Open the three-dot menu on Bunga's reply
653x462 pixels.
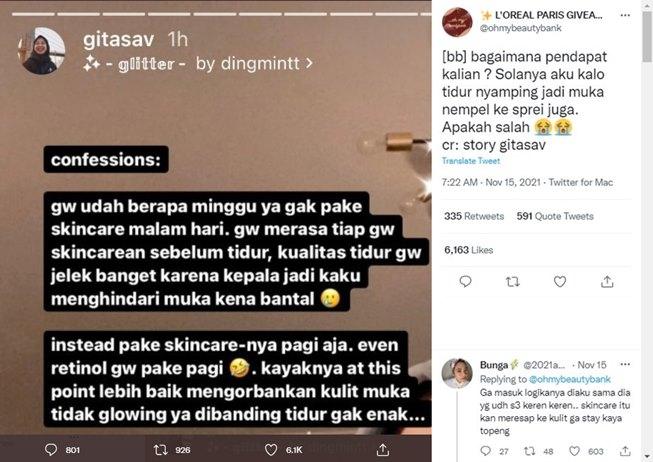click(625, 364)
